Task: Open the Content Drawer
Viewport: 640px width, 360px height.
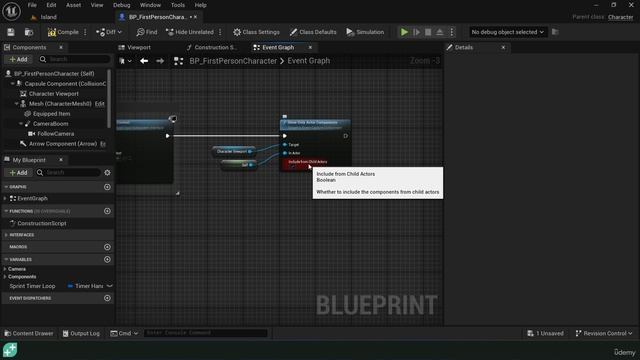Action: click(x=29, y=333)
